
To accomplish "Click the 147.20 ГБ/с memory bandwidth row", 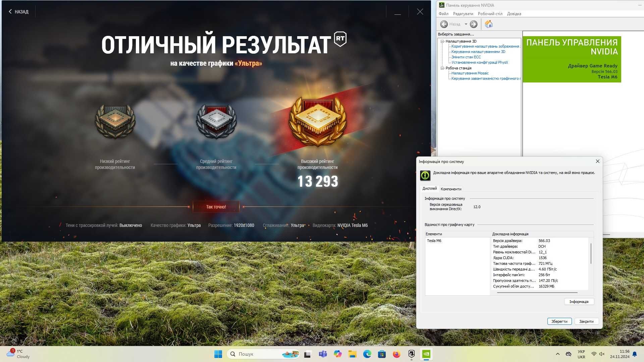I will (x=539, y=281).
